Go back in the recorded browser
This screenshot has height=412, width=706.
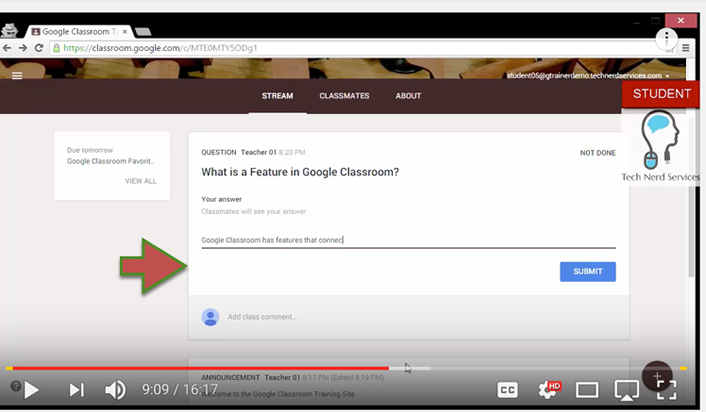[7, 48]
